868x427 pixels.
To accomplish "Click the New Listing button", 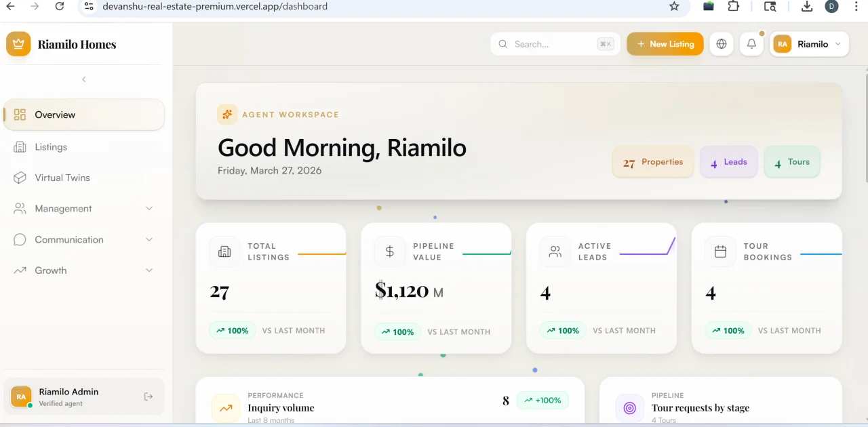I will point(665,44).
